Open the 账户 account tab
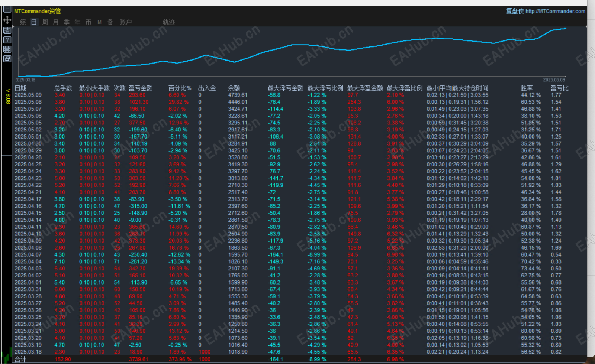Screen dimensions: 595x364 point(126,22)
